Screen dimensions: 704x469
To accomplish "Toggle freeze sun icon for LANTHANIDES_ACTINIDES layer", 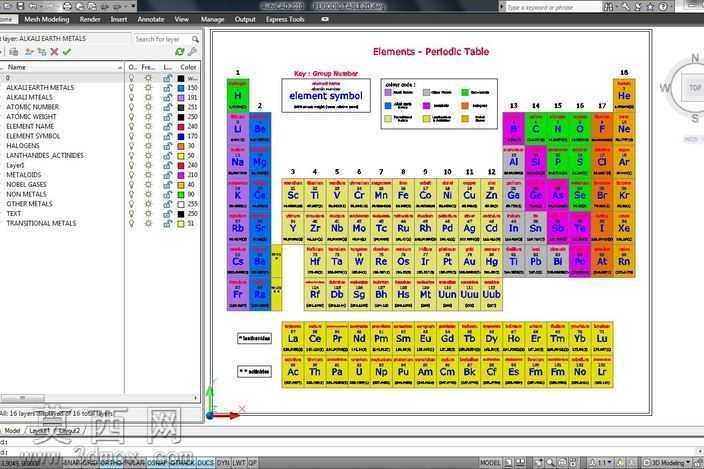I will (x=148, y=155).
